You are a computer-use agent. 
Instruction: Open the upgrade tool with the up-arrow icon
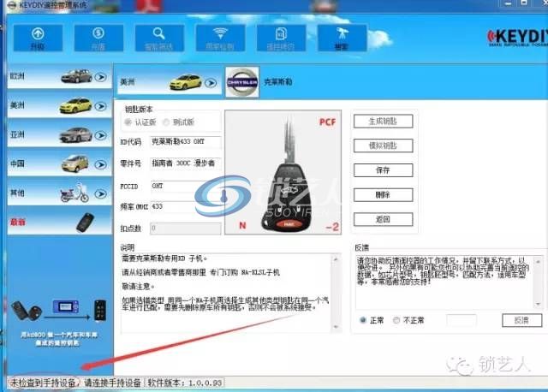pos(38,38)
